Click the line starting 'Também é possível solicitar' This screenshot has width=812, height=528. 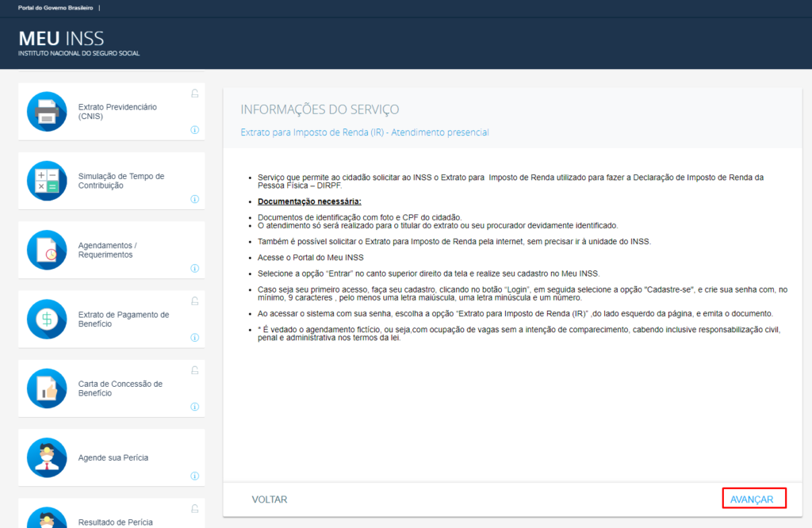coord(454,241)
